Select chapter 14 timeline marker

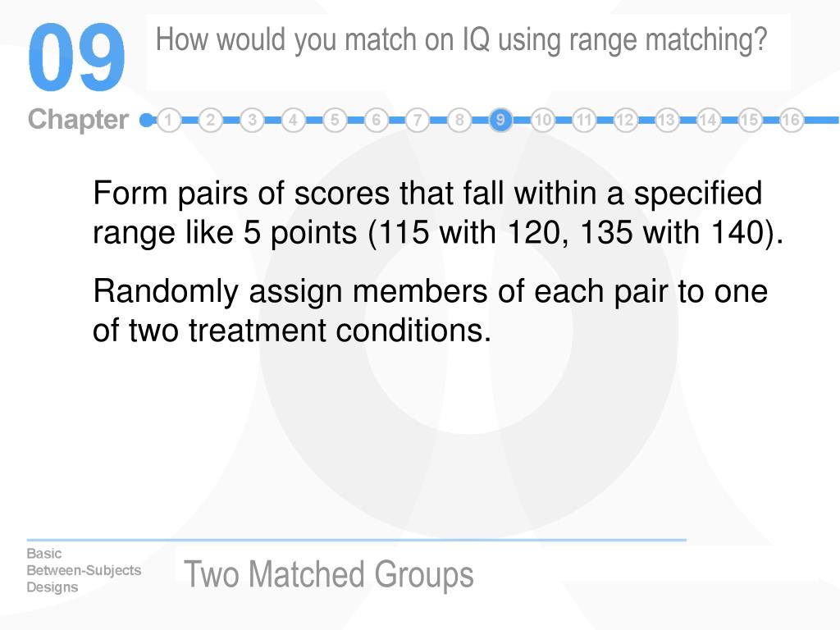click(708, 120)
